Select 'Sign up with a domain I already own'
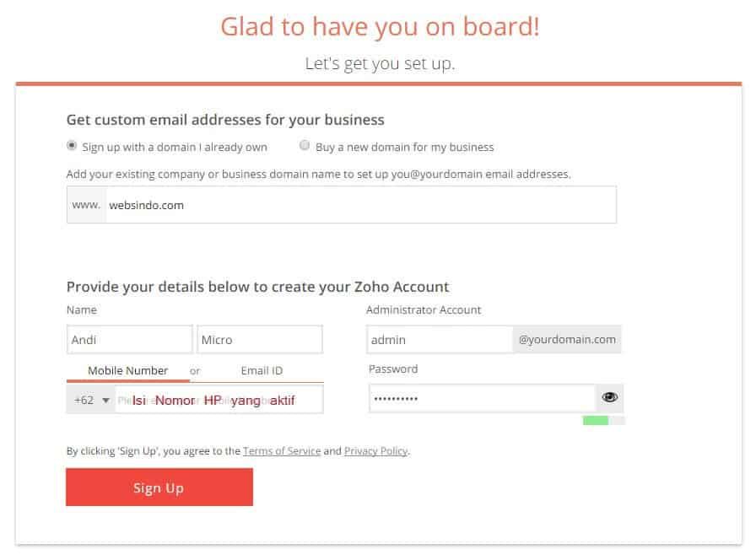This screenshot has height=560, width=756. point(72,146)
